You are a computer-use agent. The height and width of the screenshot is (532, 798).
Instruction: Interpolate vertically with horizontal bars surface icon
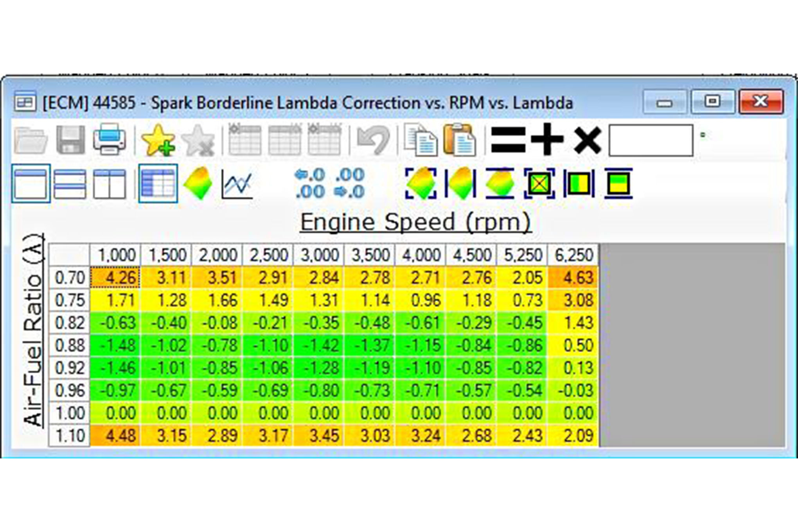(x=500, y=183)
